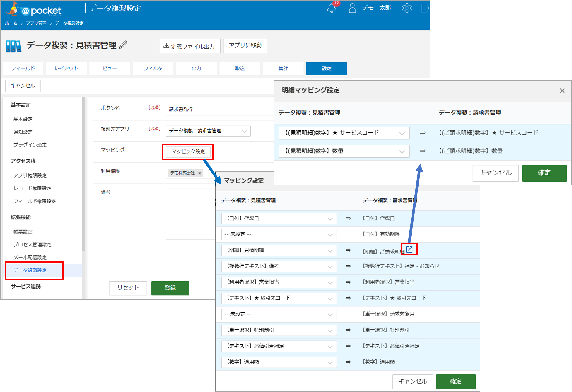Viewport: 572px width, 392px height.
Task: Open 帳票設定 in the sidebar
Action: coord(23,232)
